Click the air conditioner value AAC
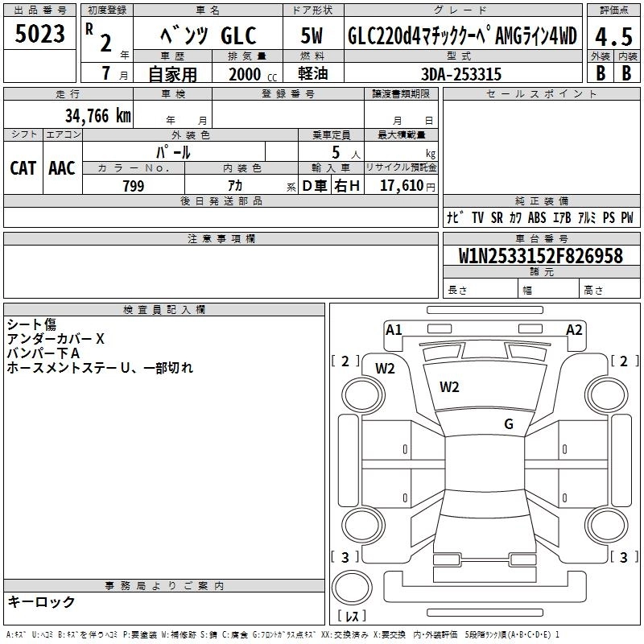 point(62,168)
